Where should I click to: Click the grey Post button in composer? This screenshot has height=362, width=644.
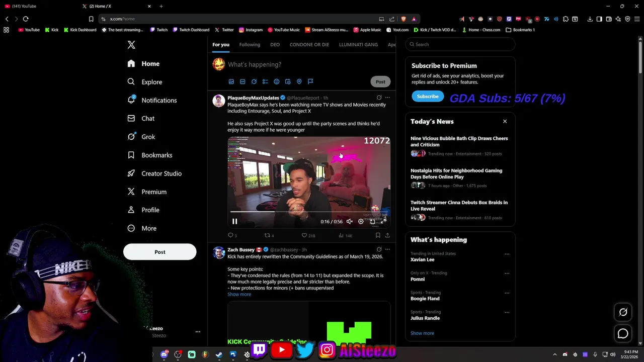380,81
